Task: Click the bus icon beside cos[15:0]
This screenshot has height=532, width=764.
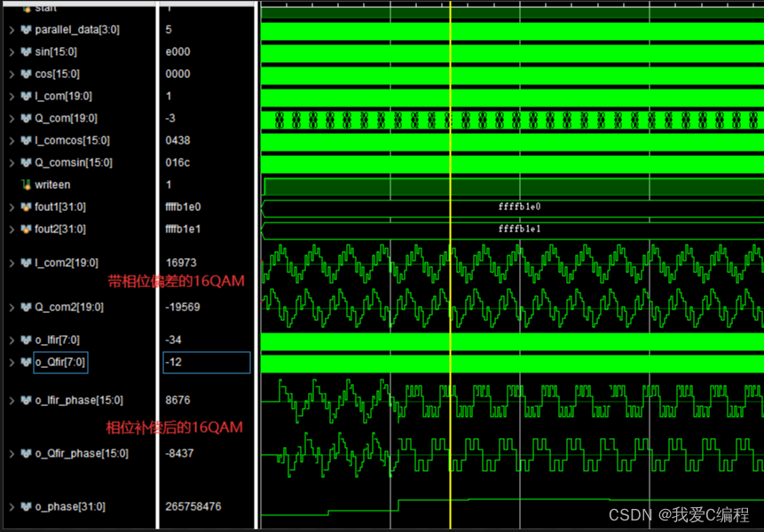Action: point(26,74)
